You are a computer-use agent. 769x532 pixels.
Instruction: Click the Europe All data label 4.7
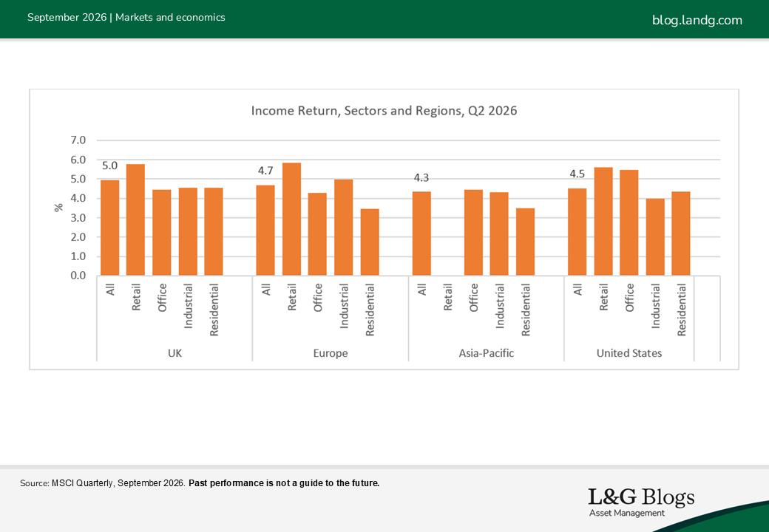pos(265,171)
